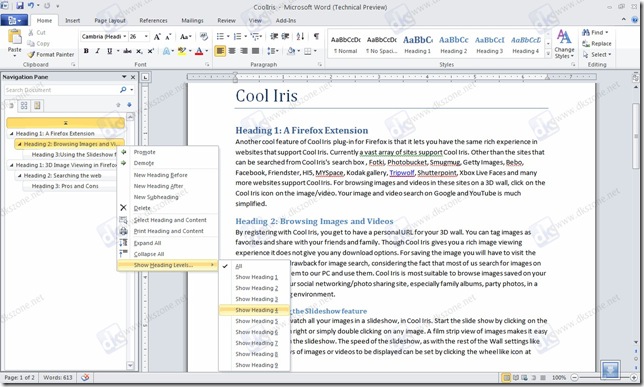The height and width of the screenshot is (387, 644).
Task: Click the Paste icon in Clipboard group
Action: pyautogui.click(x=15, y=37)
